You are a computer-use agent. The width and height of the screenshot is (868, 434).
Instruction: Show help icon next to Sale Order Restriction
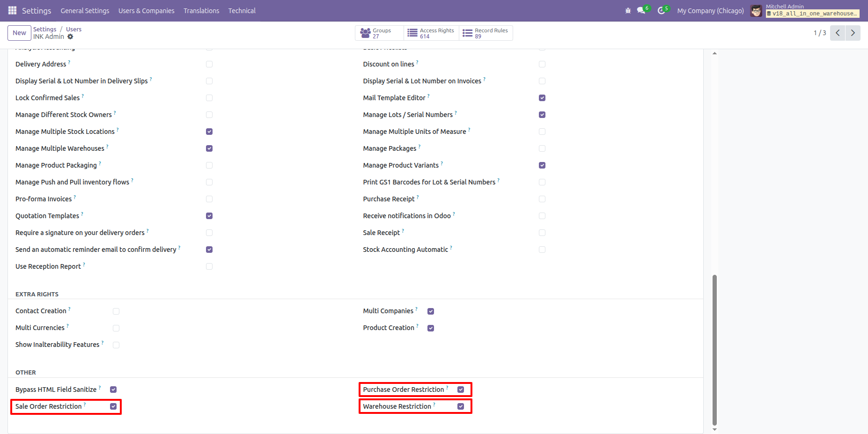pos(85,404)
